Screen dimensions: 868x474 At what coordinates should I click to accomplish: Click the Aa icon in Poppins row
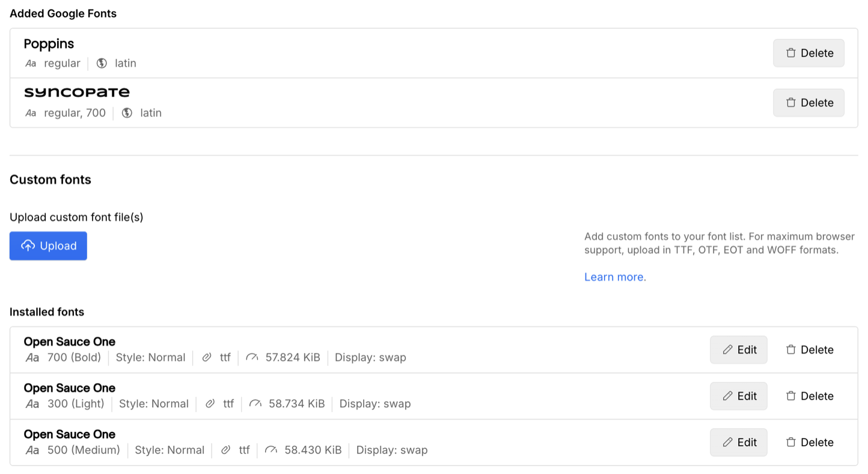click(31, 63)
